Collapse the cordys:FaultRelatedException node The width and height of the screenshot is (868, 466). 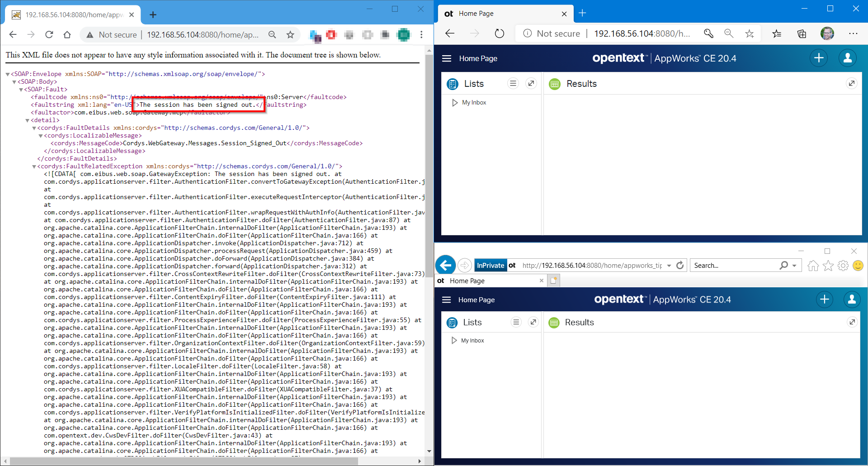pos(34,166)
